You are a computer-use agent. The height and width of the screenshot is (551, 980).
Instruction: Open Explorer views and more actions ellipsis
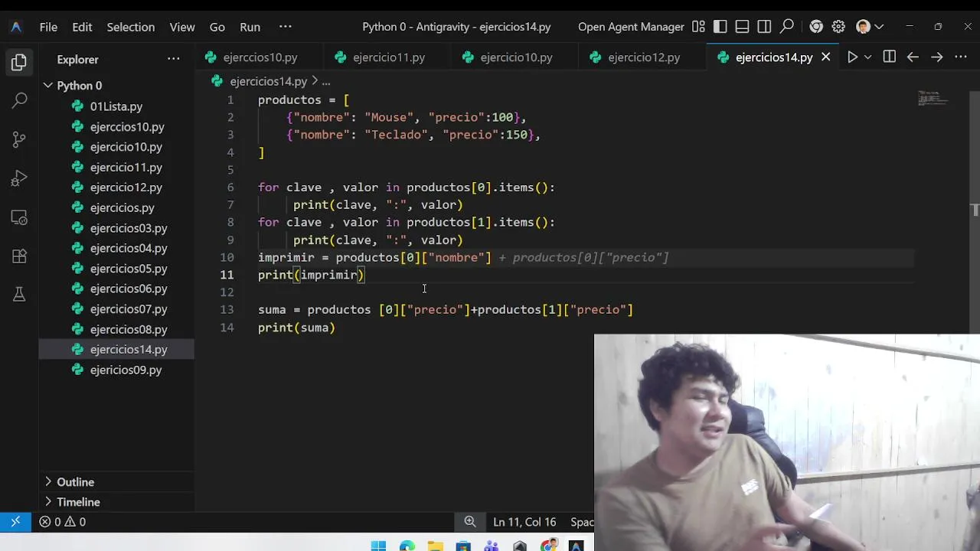(174, 59)
